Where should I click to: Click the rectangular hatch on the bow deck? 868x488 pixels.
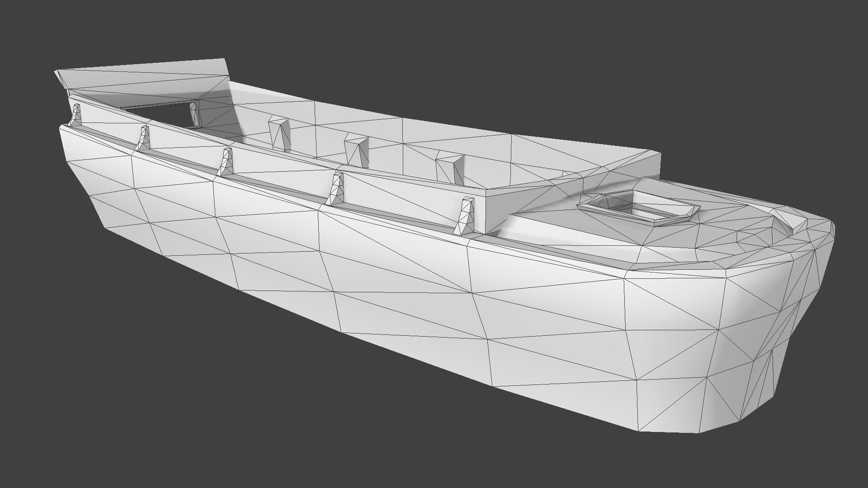[638, 208]
